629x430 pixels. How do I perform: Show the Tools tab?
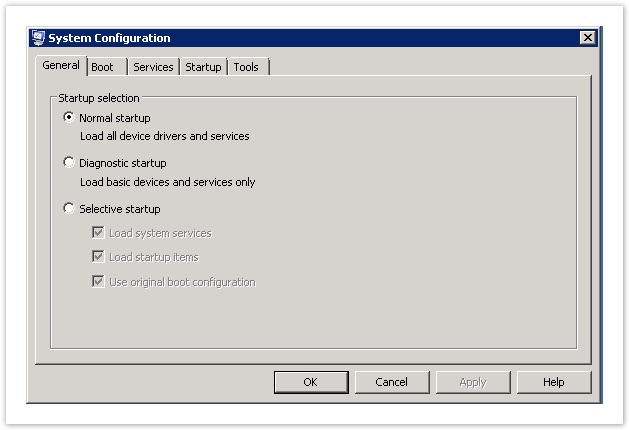tap(246, 67)
